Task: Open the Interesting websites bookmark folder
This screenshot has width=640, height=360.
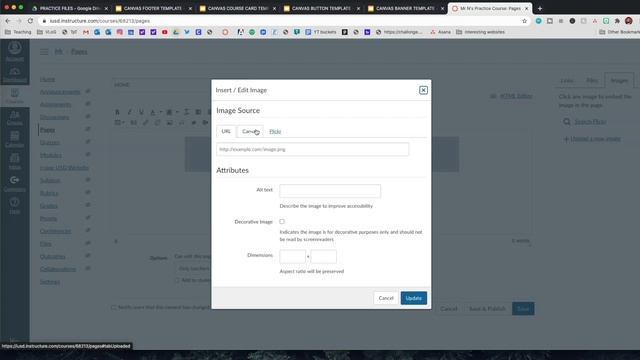Action: (x=480, y=32)
